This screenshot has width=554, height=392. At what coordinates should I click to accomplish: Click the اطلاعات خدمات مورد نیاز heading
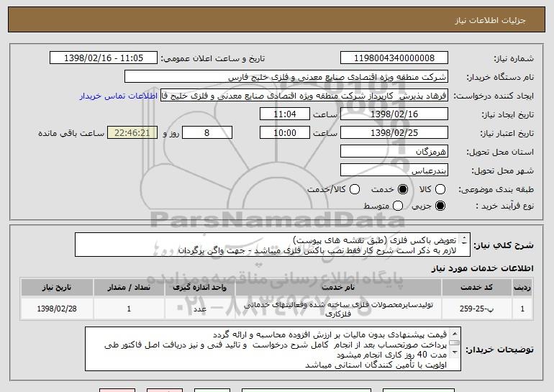482,268
